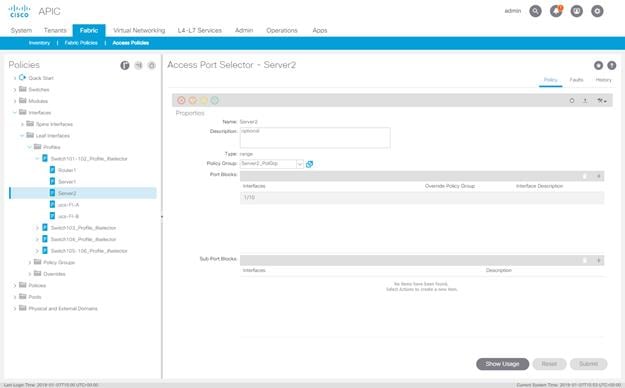Expand the Switches folder

click(x=15, y=90)
